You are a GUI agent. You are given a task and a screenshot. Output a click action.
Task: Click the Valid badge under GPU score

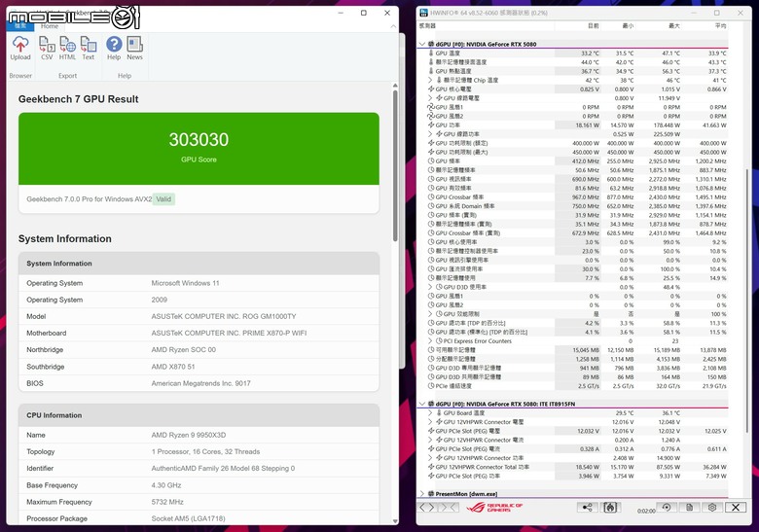pyautogui.click(x=163, y=199)
